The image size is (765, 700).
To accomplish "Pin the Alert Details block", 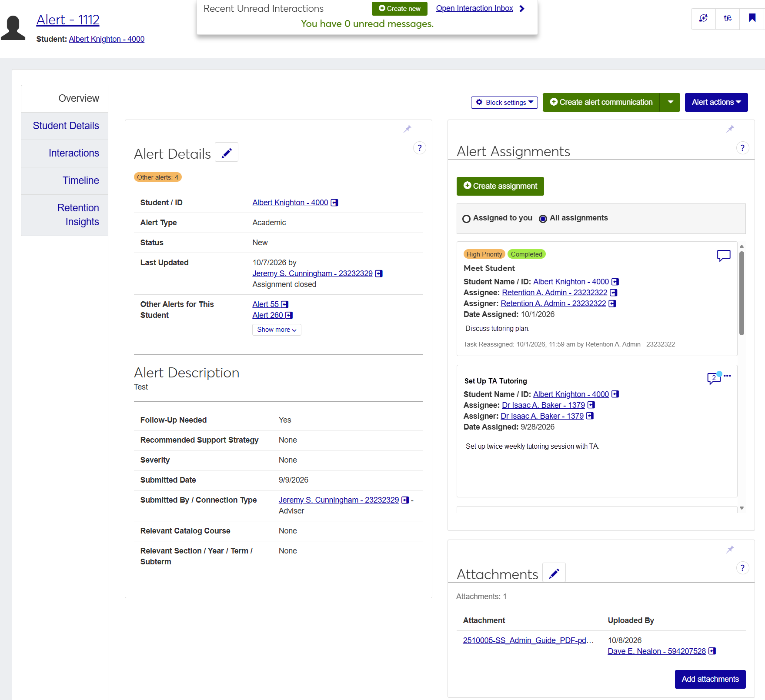I will click(408, 129).
